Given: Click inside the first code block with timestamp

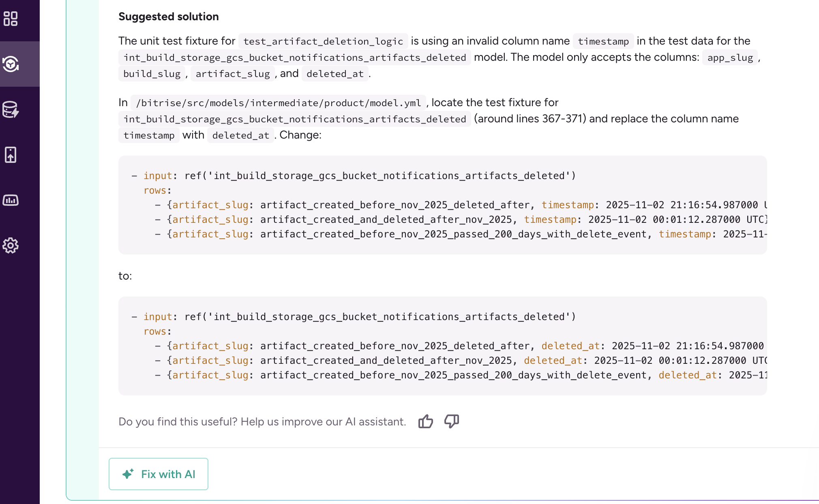Looking at the screenshot, I should pos(442,205).
